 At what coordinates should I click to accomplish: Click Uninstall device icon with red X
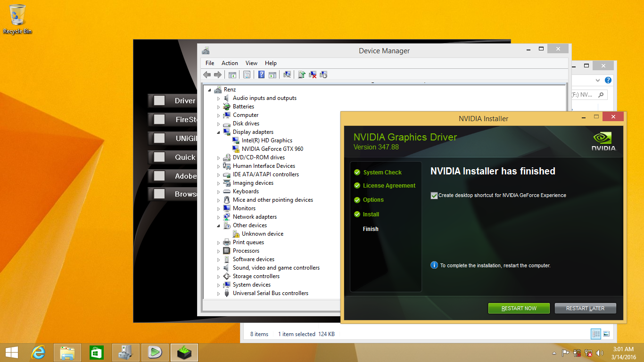coord(313,74)
